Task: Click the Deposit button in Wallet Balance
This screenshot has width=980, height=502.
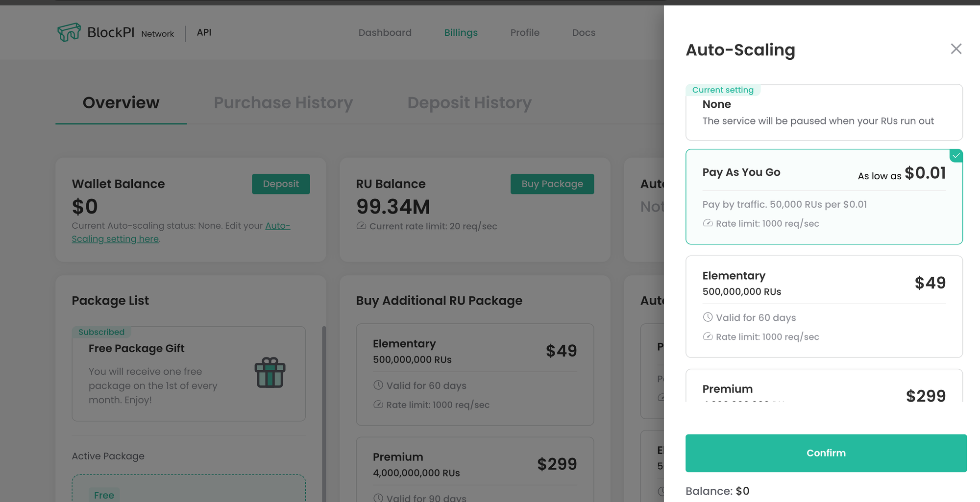Action: tap(281, 184)
